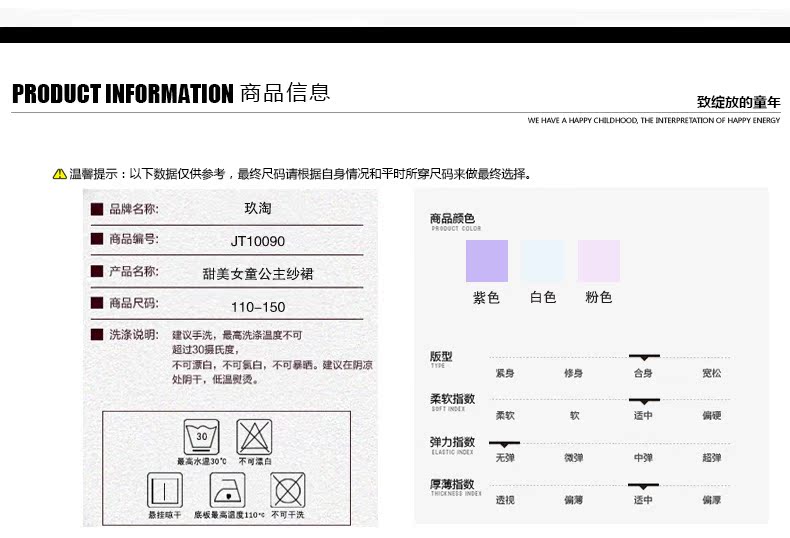Click the 不可干洗 caption

(288, 515)
